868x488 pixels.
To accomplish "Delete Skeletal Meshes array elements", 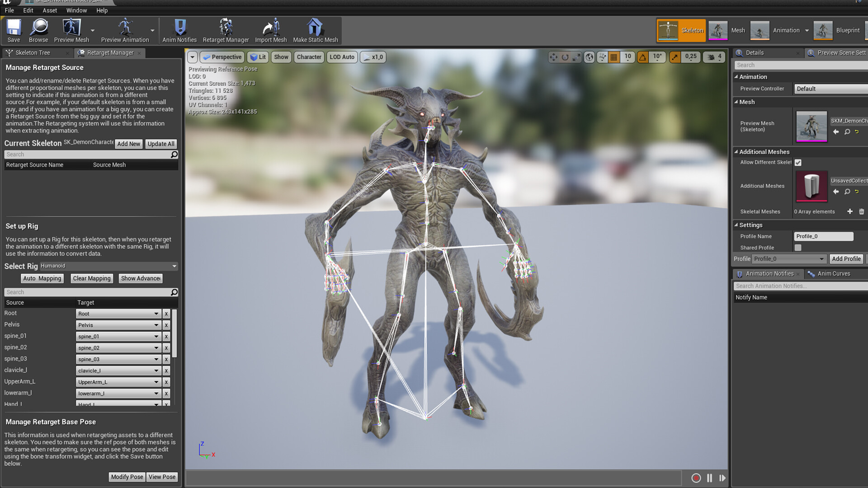I will 862,211.
